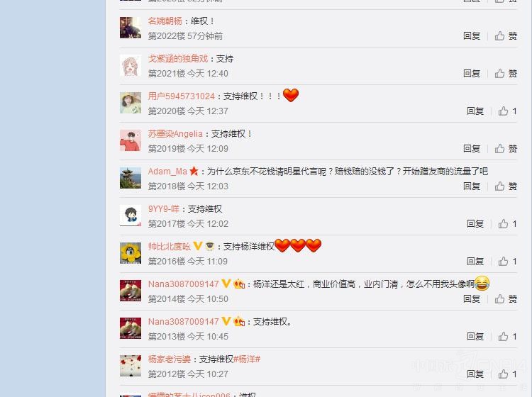Image resolution: width=532 pixels, height=397 pixels.
Task: Like 戈紫涵的独角戏's comment with thumbs-up
Action: point(506,74)
